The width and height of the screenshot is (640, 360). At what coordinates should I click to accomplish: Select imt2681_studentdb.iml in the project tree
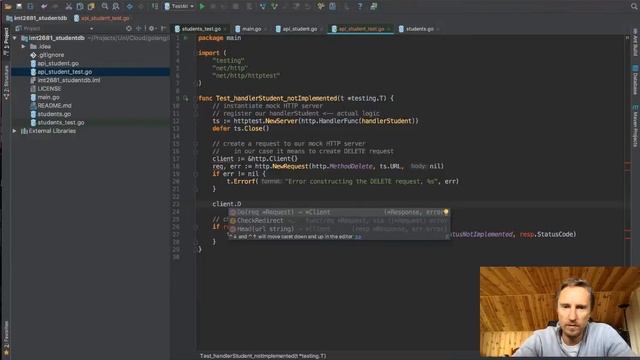[69, 80]
